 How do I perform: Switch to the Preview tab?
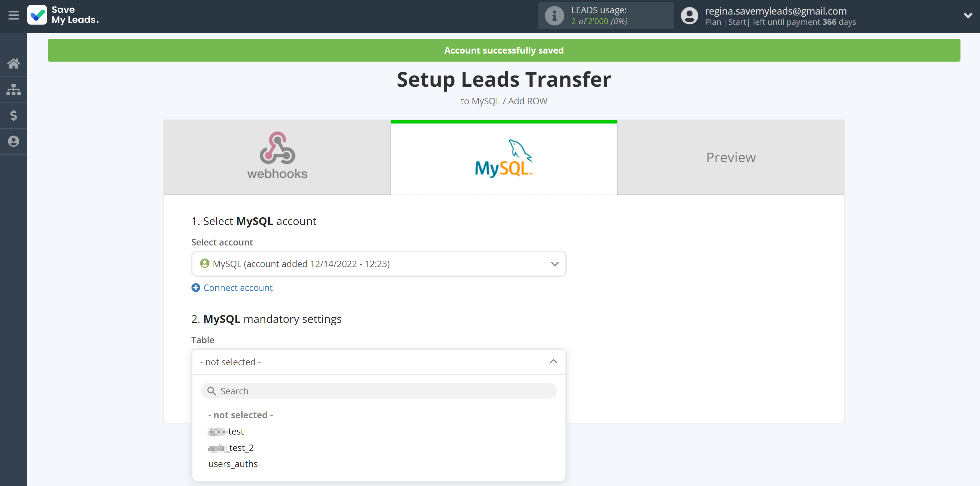[x=731, y=157]
